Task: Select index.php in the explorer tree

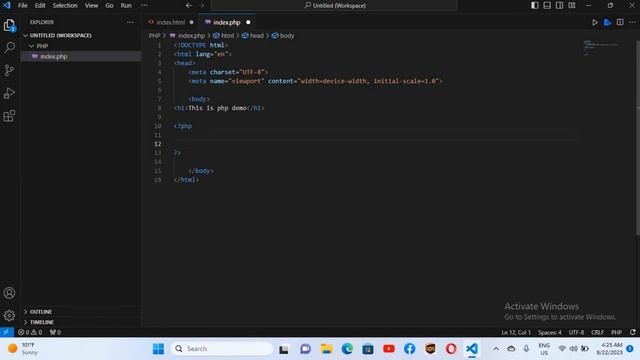Action: coord(81,56)
